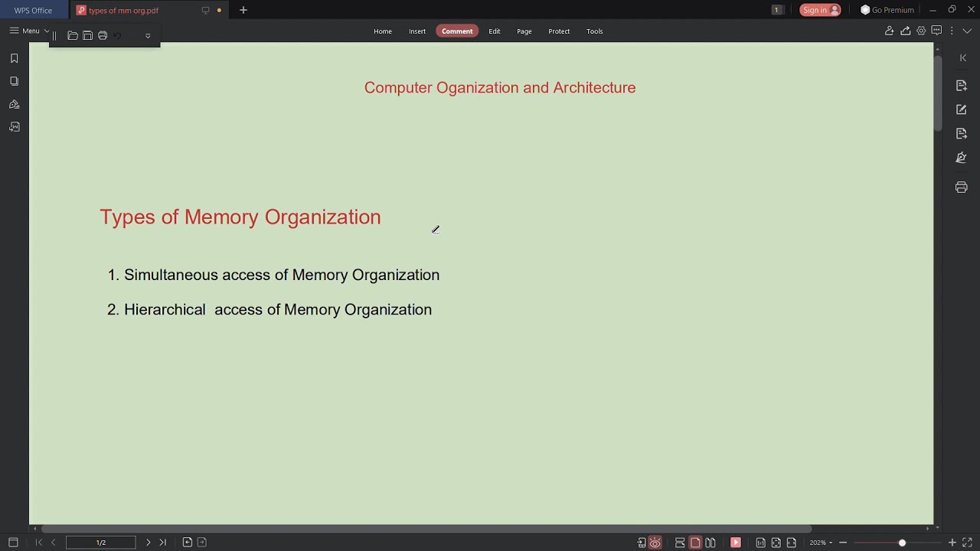Click the next view icon in status bar

tap(202, 543)
